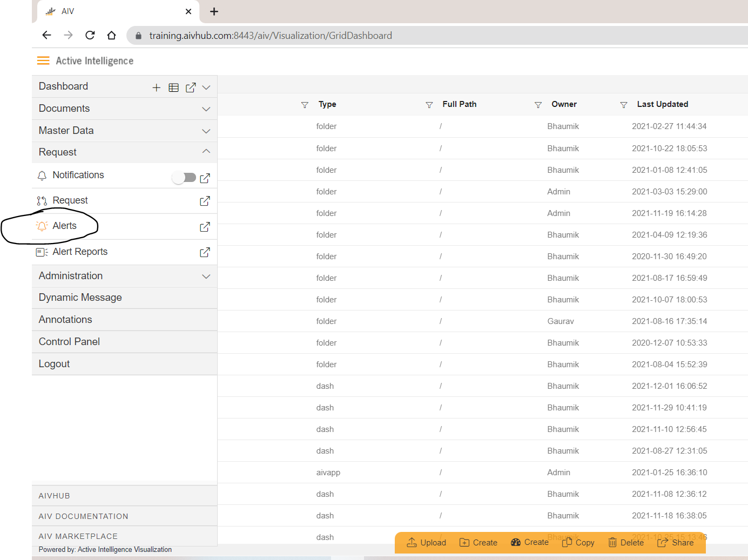Click the Create folder button
This screenshot has width=748, height=560.
(478, 542)
